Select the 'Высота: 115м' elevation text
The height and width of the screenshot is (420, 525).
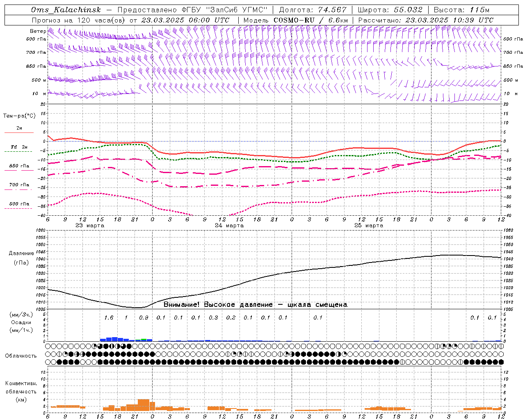(x=461, y=10)
